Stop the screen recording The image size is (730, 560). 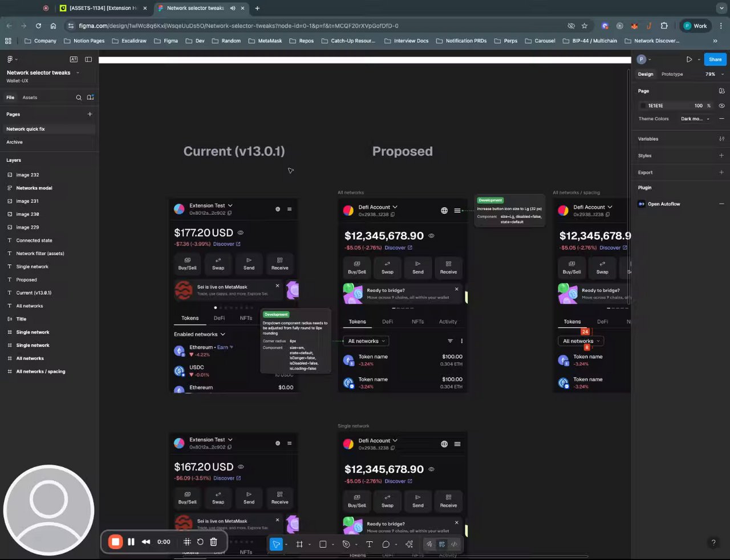pos(116,542)
